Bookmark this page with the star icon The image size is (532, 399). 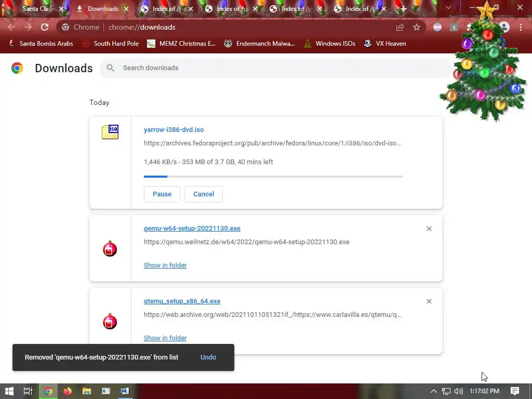point(417,27)
